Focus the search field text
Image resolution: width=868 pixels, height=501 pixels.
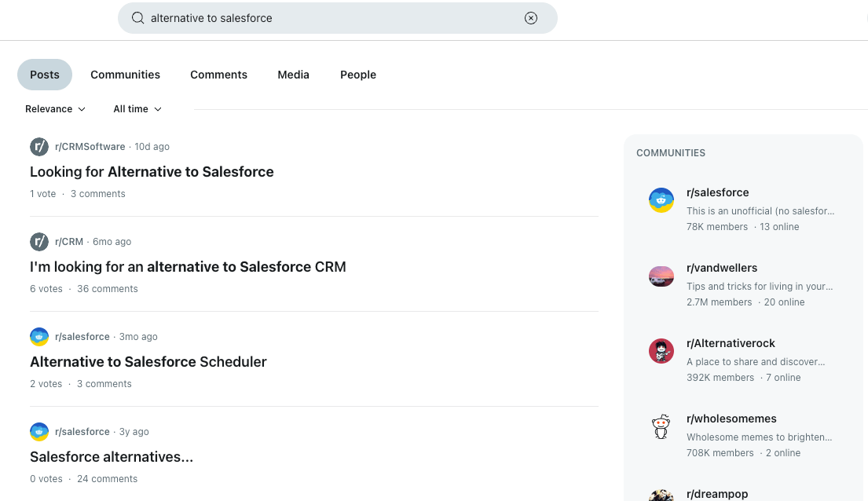pyautogui.click(x=332, y=18)
